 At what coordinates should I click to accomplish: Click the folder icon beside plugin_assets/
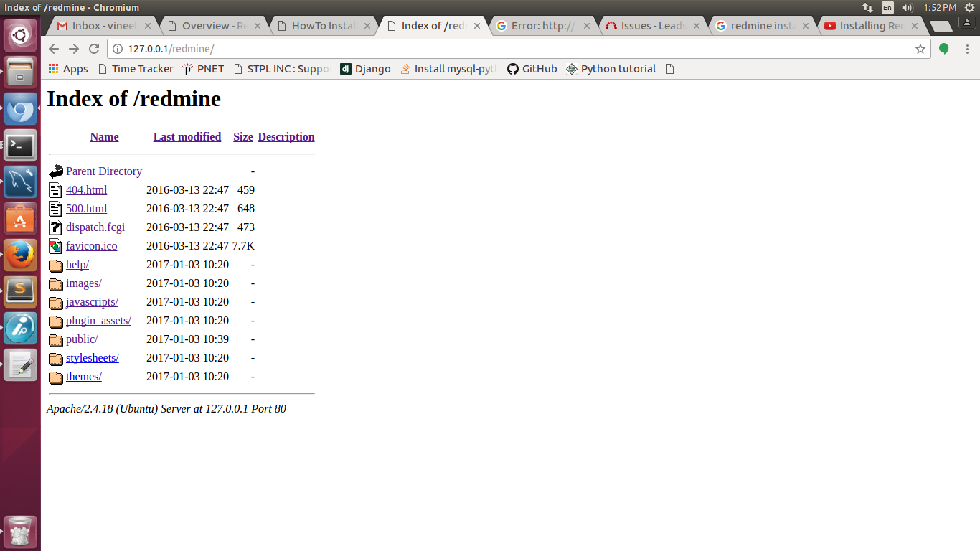coord(56,321)
